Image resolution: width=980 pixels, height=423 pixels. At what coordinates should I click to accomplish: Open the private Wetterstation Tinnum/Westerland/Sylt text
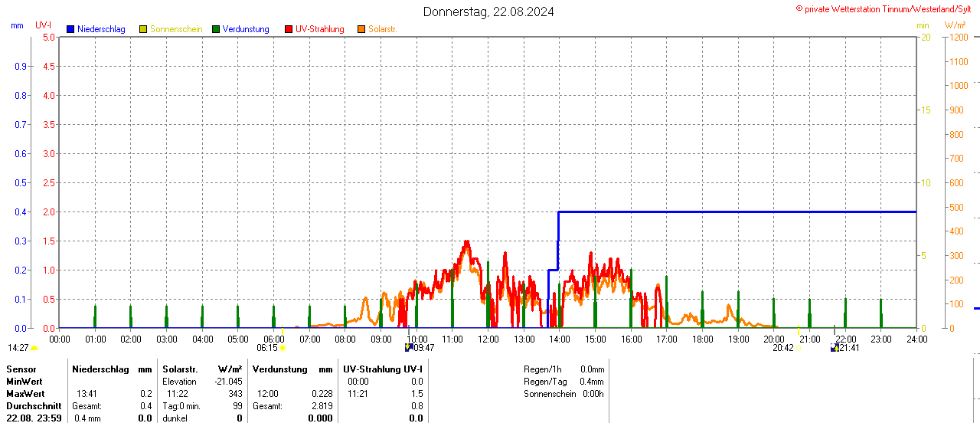click(x=891, y=8)
